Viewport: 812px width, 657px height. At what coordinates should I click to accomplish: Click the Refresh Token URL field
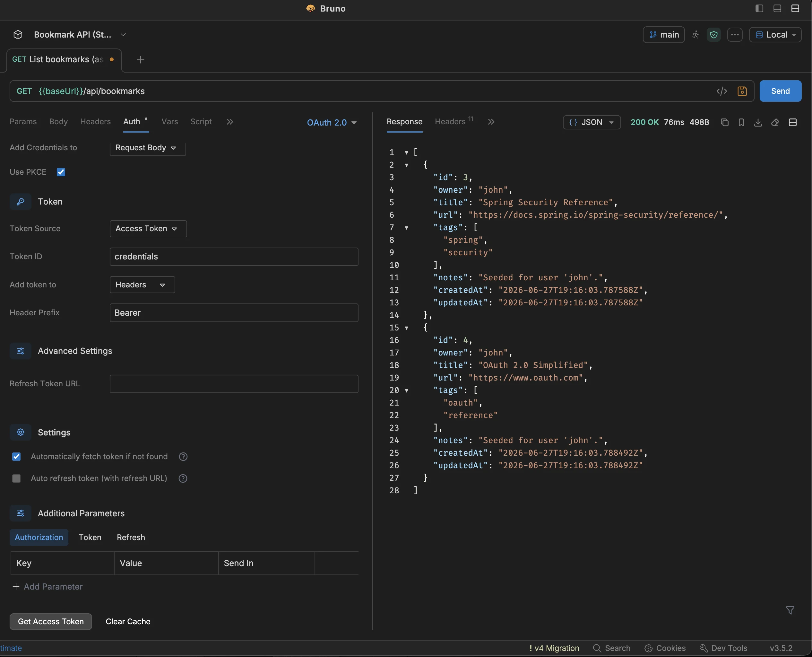(234, 384)
